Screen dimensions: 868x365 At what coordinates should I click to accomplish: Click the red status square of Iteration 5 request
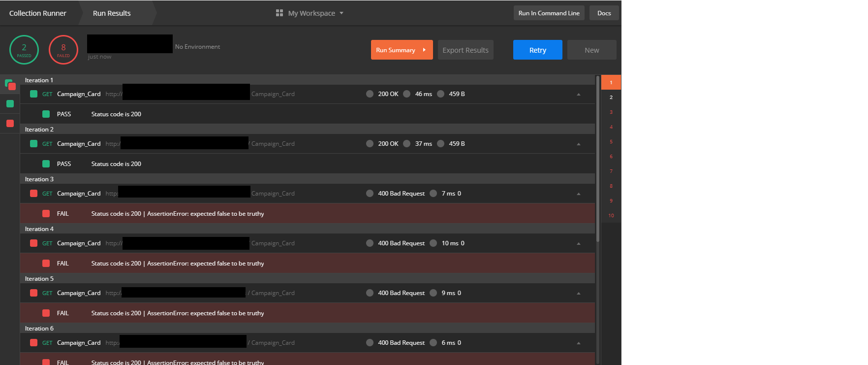33,293
